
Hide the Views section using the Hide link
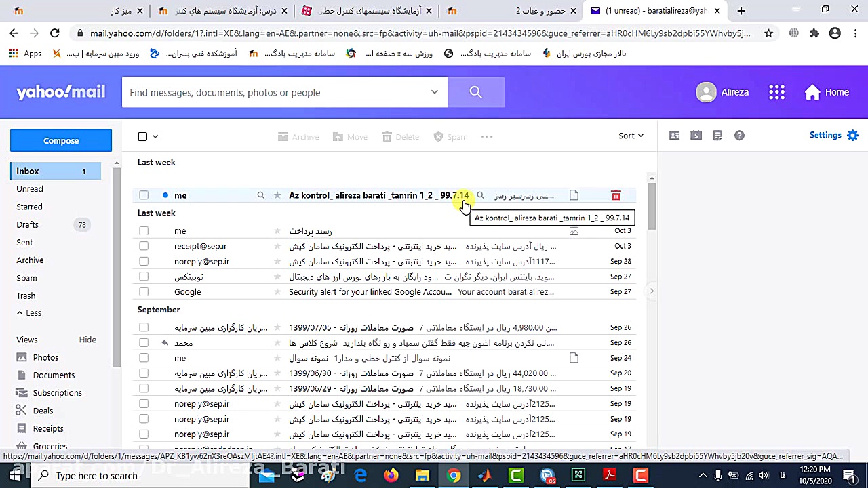(87, 340)
